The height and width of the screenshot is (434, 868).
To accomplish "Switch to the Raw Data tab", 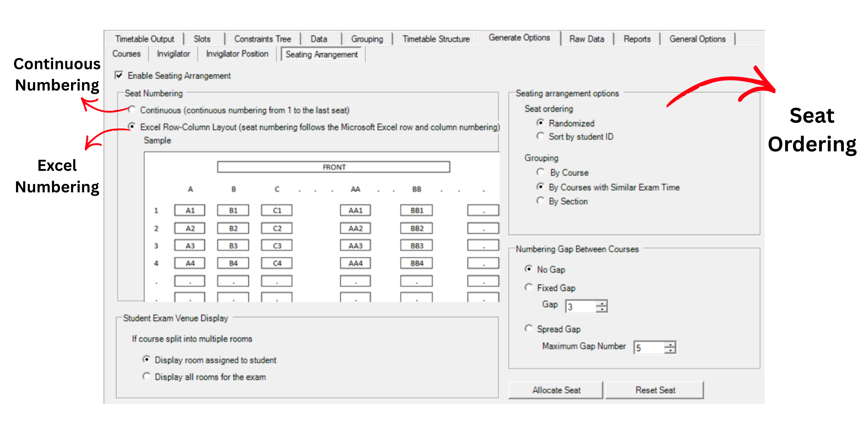I will click(x=587, y=39).
